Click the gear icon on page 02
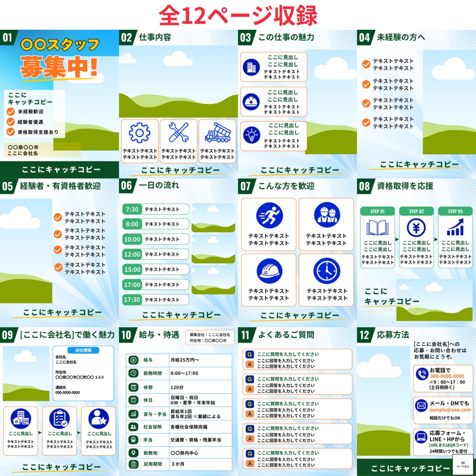The image size is (476, 476). (x=139, y=132)
